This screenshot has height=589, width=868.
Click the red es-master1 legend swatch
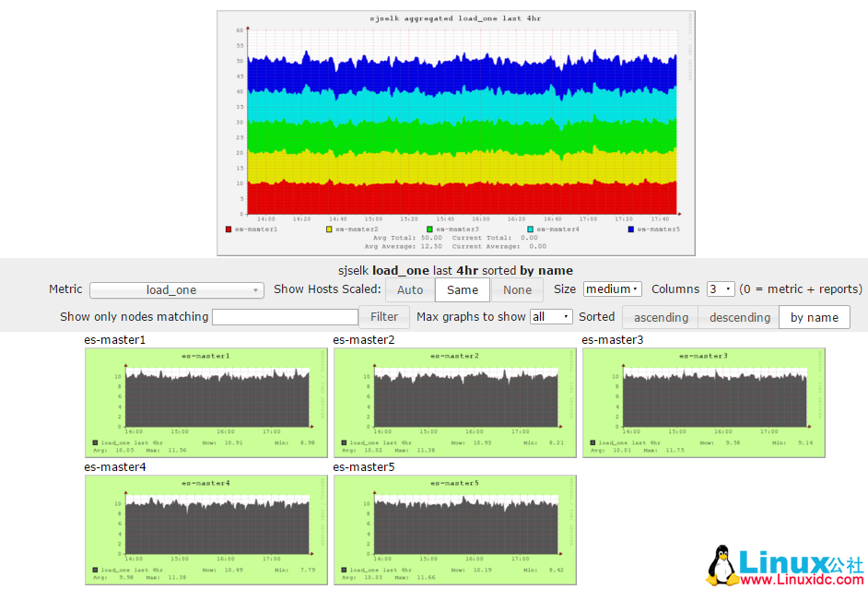coord(229,229)
